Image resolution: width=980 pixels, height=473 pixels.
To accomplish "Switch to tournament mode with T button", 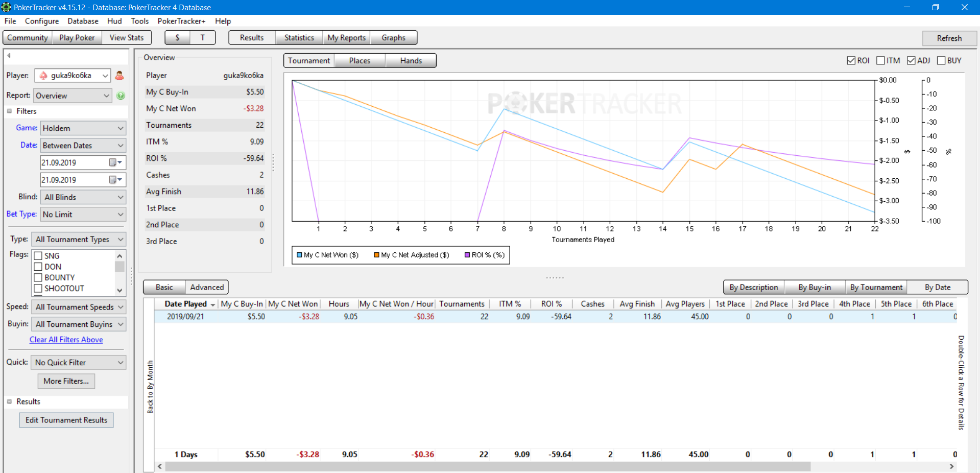I will [203, 38].
